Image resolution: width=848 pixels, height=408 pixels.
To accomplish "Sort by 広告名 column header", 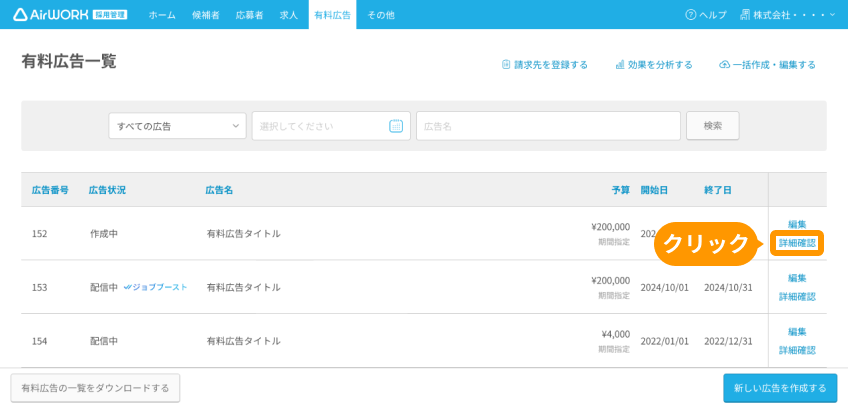I will point(219,190).
